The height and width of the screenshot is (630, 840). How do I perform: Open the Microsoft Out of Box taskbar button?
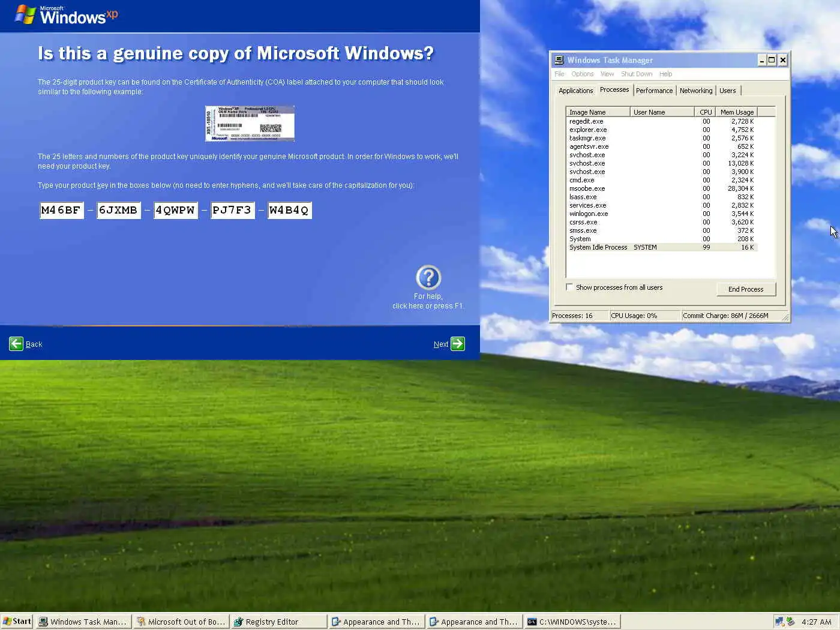pyautogui.click(x=181, y=622)
